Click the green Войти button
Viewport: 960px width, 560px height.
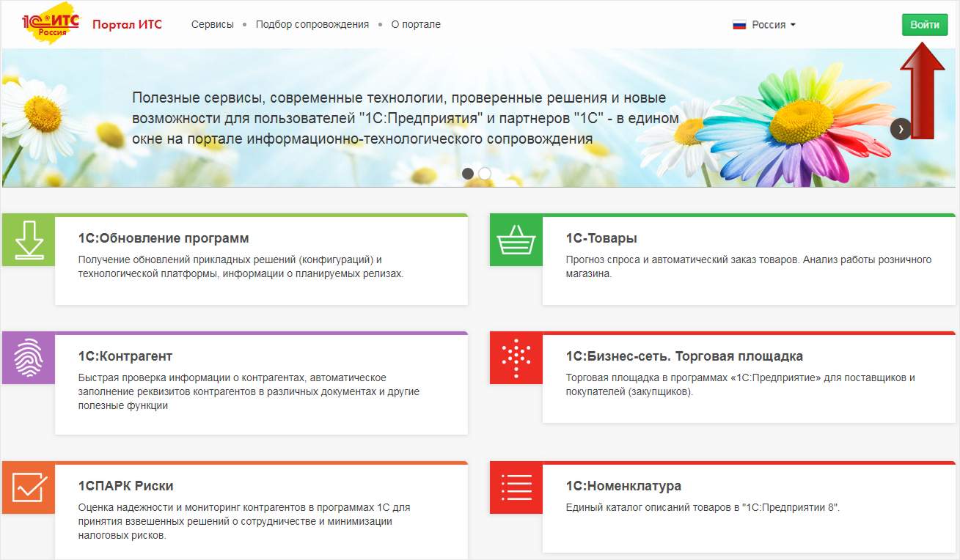click(x=925, y=24)
